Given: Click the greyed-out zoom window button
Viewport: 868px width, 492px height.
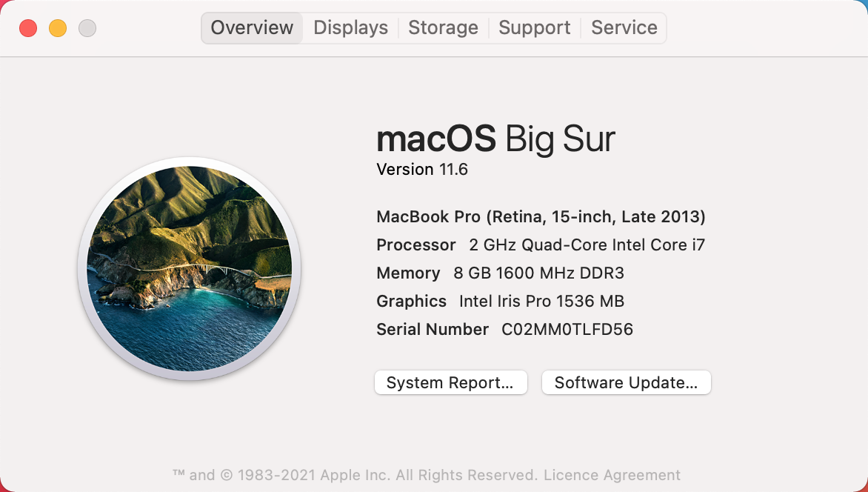Looking at the screenshot, I should 87,28.
